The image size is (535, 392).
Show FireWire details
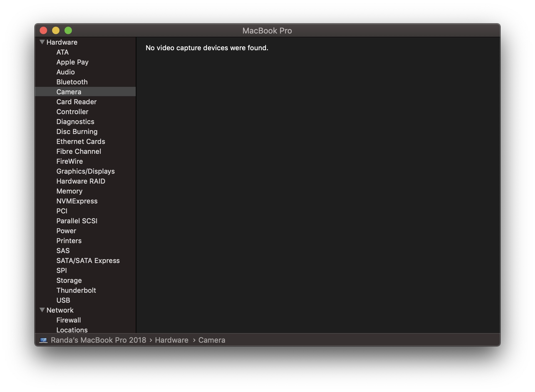pyautogui.click(x=70, y=161)
